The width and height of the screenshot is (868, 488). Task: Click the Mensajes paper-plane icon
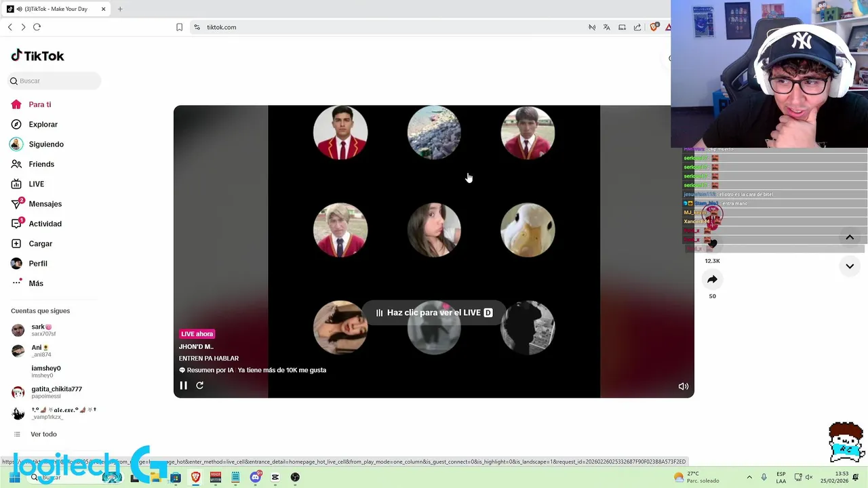[x=16, y=204]
